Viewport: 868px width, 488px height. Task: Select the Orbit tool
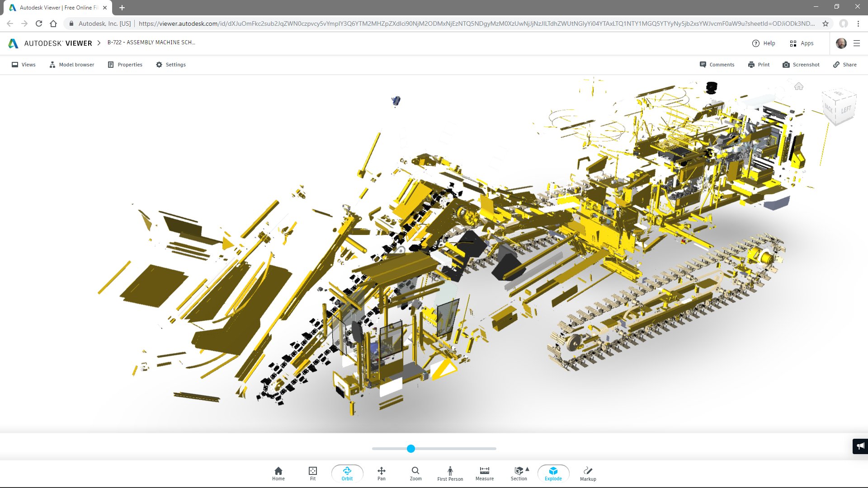point(347,473)
